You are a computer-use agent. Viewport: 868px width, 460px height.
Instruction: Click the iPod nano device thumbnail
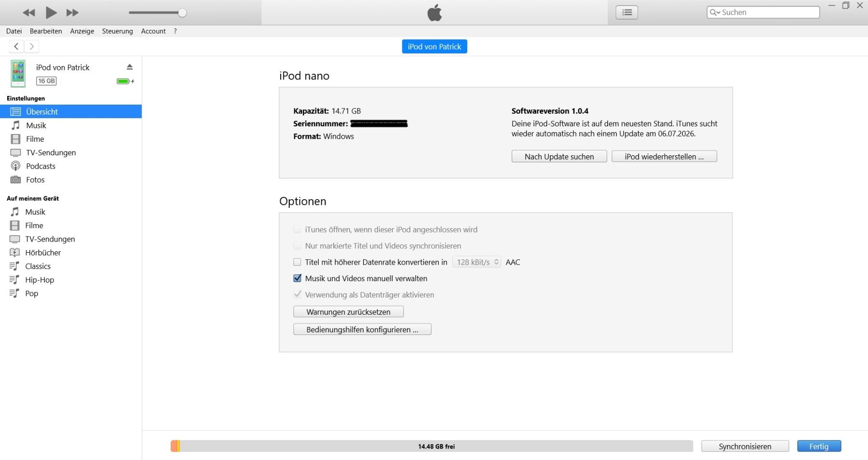tap(18, 74)
